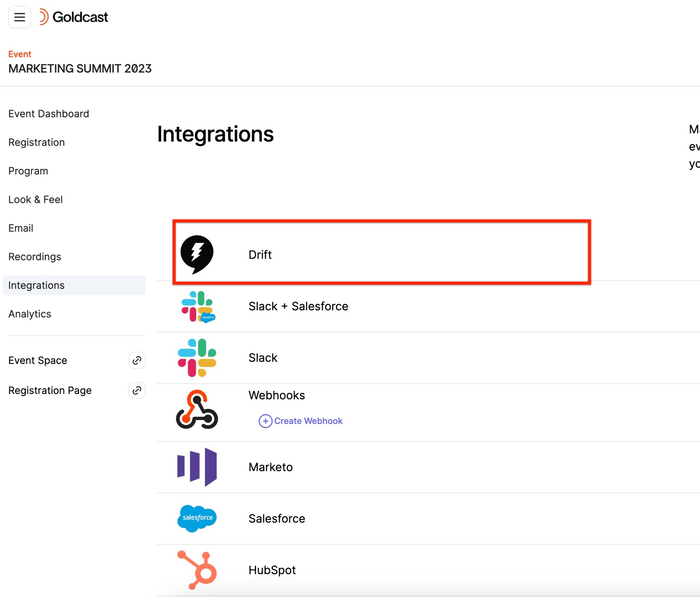Open the hamburger navigation menu
700x597 pixels.
coord(20,17)
